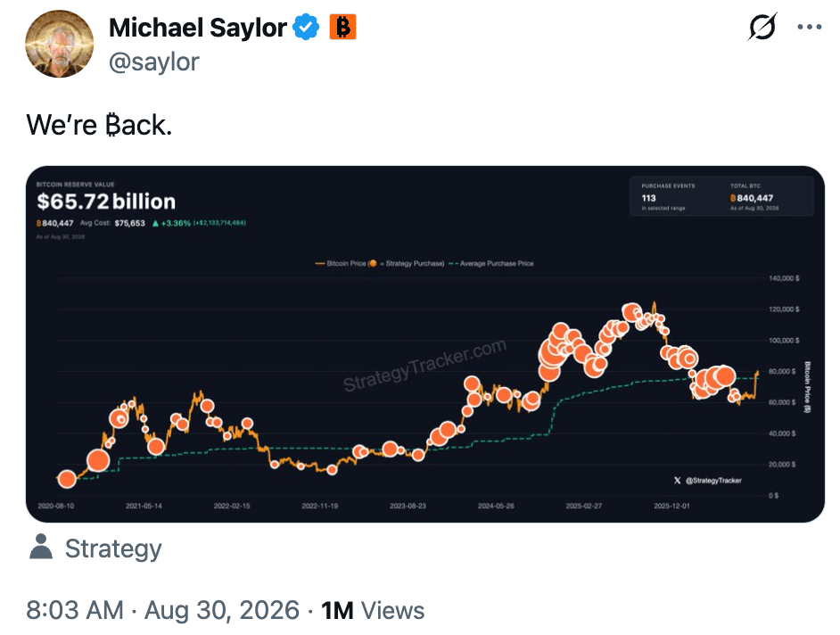Open the more options ellipsis menu
The width and height of the screenshot is (840, 635).
click(809, 27)
